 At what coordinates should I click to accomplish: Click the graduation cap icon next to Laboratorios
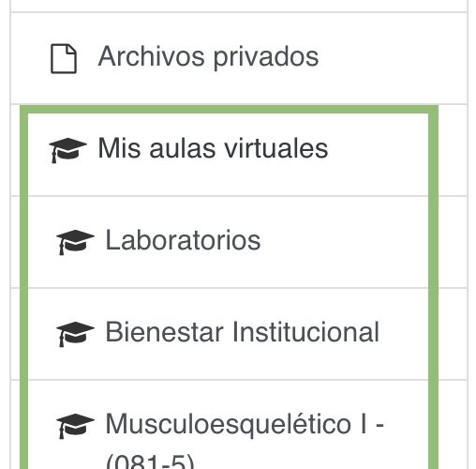[x=75, y=242]
